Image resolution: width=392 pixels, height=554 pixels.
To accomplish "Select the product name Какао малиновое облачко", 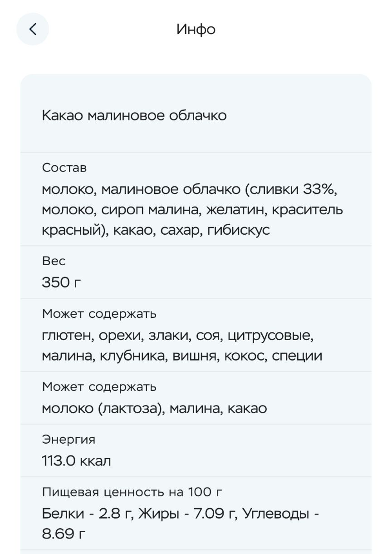I will [x=134, y=115].
